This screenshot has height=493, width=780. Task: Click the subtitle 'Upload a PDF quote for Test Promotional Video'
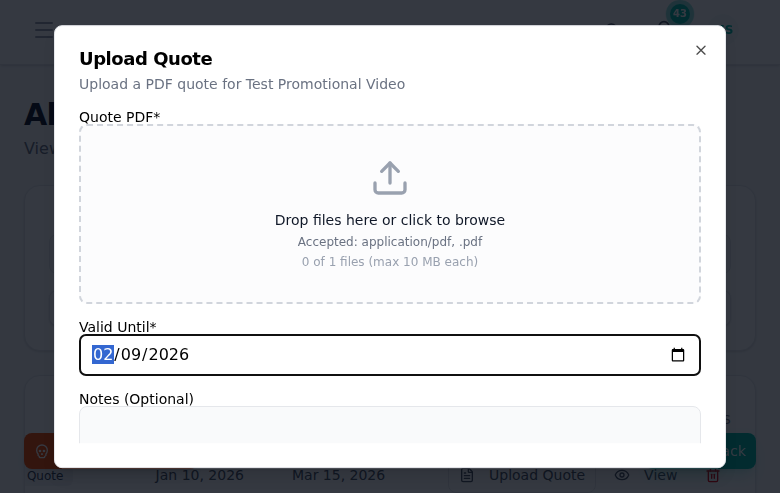click(x=242, y=84)
